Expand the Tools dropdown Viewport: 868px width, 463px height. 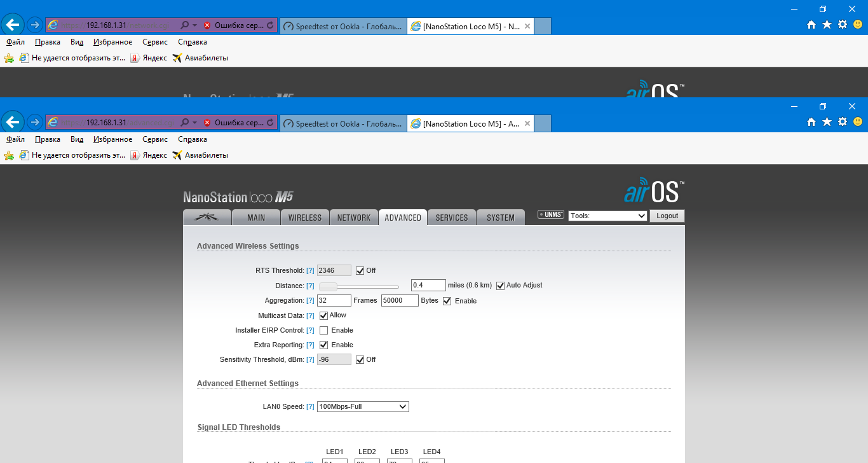point(607,216)
